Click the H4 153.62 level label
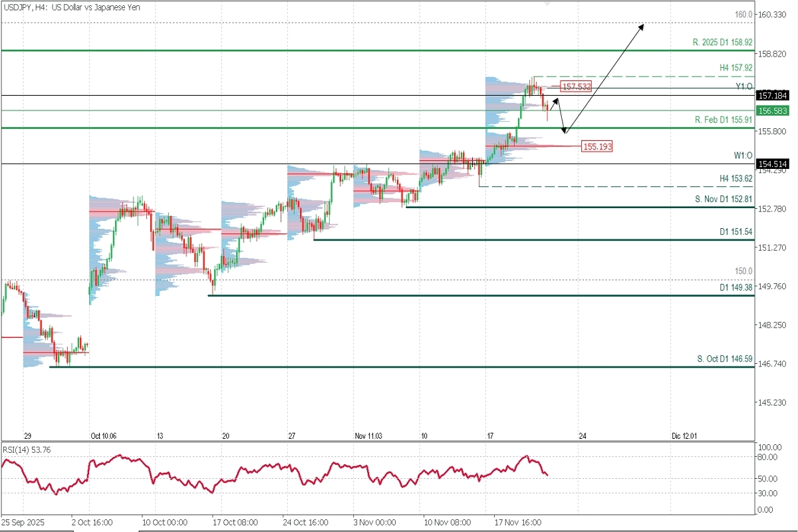 (735, 179)
